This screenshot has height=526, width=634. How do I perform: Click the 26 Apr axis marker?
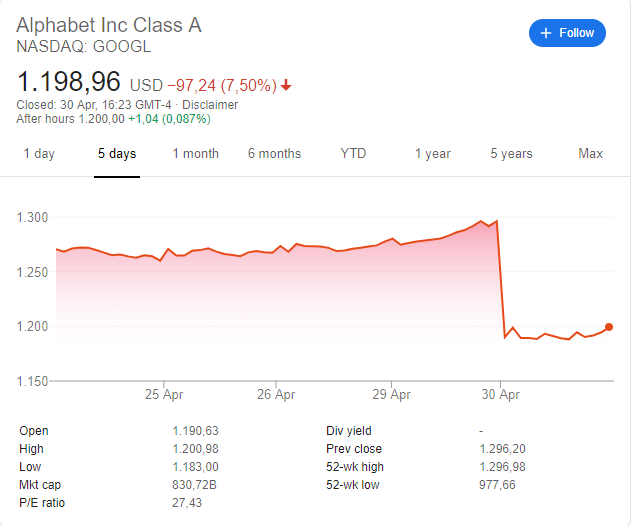[x=276, y=394]
